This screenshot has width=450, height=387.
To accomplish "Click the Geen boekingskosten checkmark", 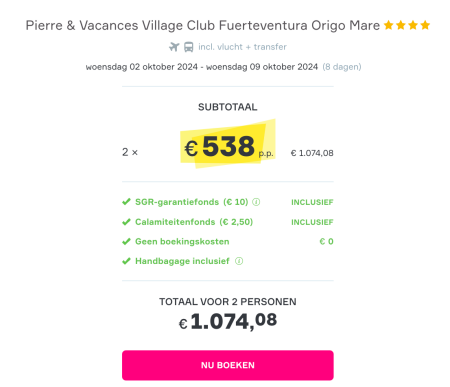I will point(126,241).
